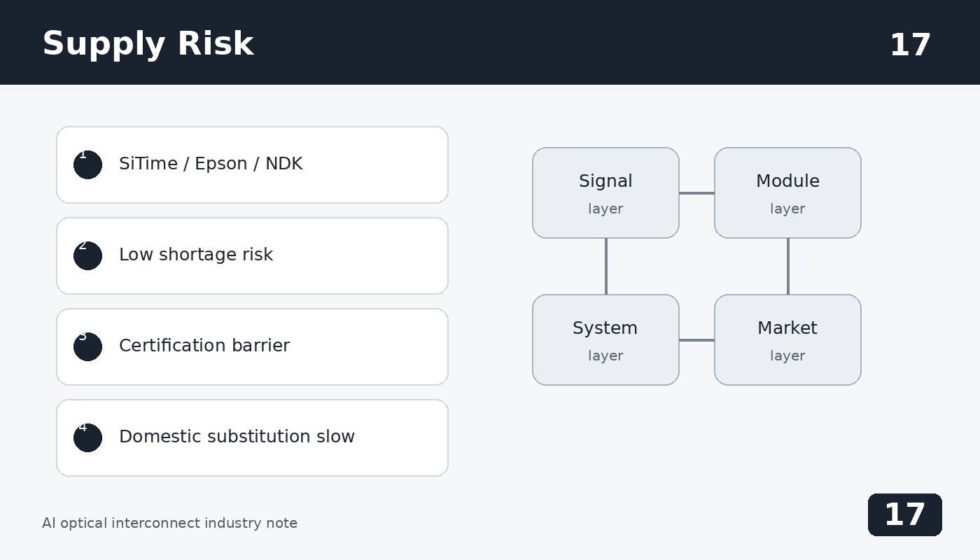Select the Module layer box
The height and width of the screenshot is (560, 980).
pos(787,192)
